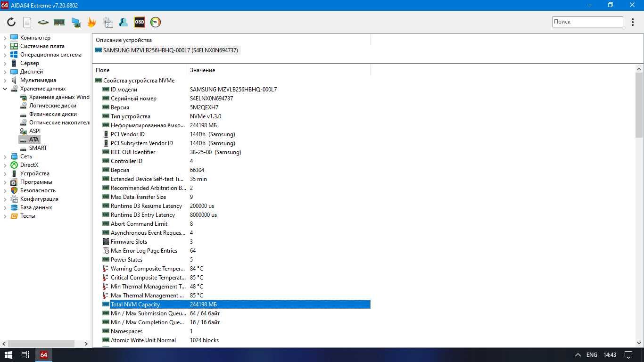Select Хранение данных Windows in tree

59,97
